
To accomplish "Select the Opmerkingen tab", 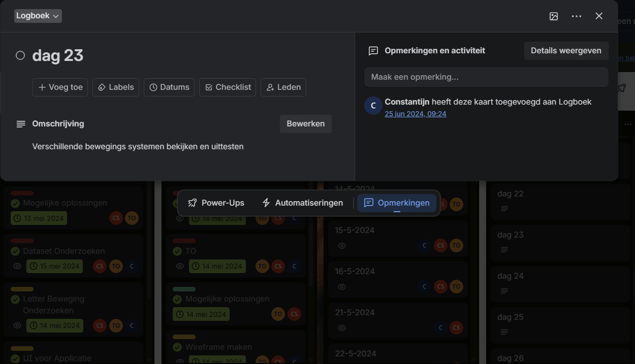I will pyautogui.click(x=397, y=203).
